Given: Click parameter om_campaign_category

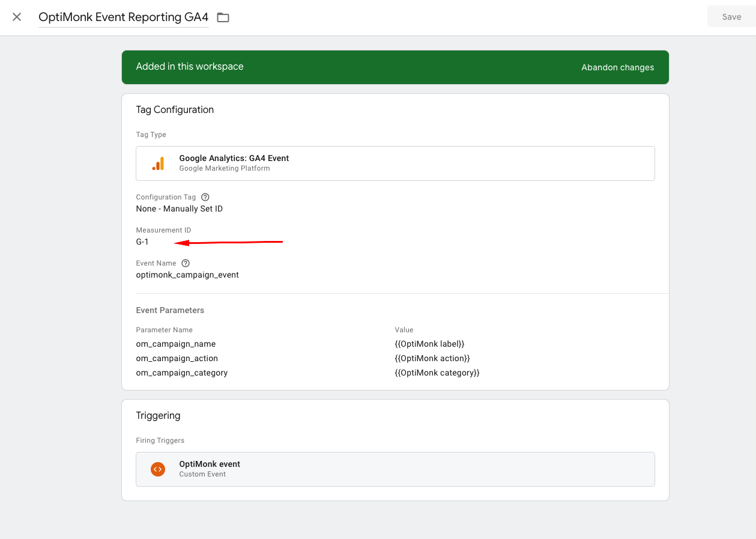Looking at the screenshot, I should coord(182,373).
